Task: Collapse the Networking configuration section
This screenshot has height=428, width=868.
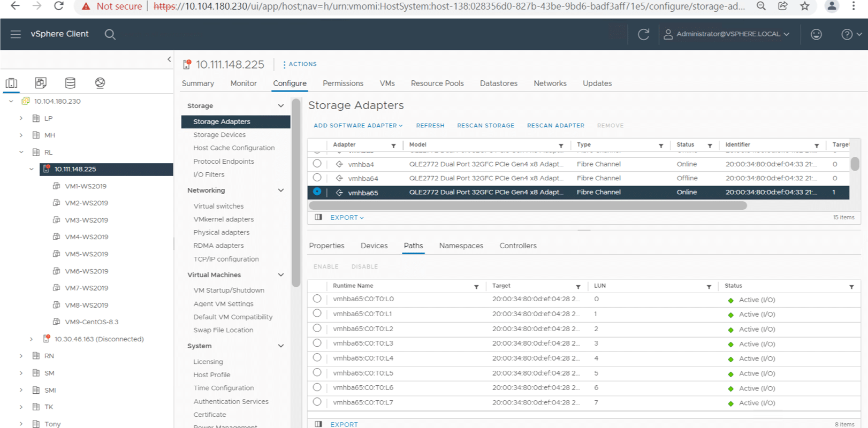Action: click(x=281, y=190)
